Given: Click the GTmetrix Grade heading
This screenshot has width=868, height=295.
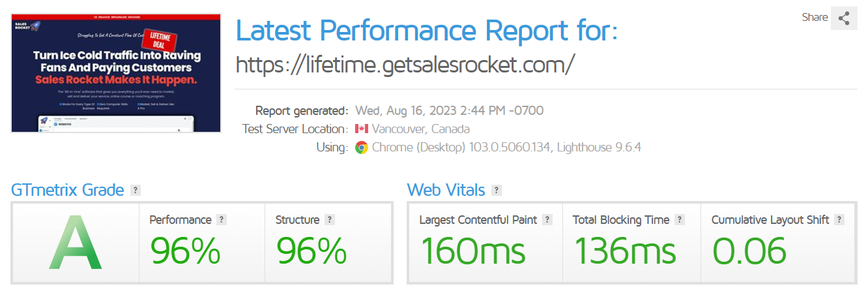Looking at the screenshot, I should 68,190.
